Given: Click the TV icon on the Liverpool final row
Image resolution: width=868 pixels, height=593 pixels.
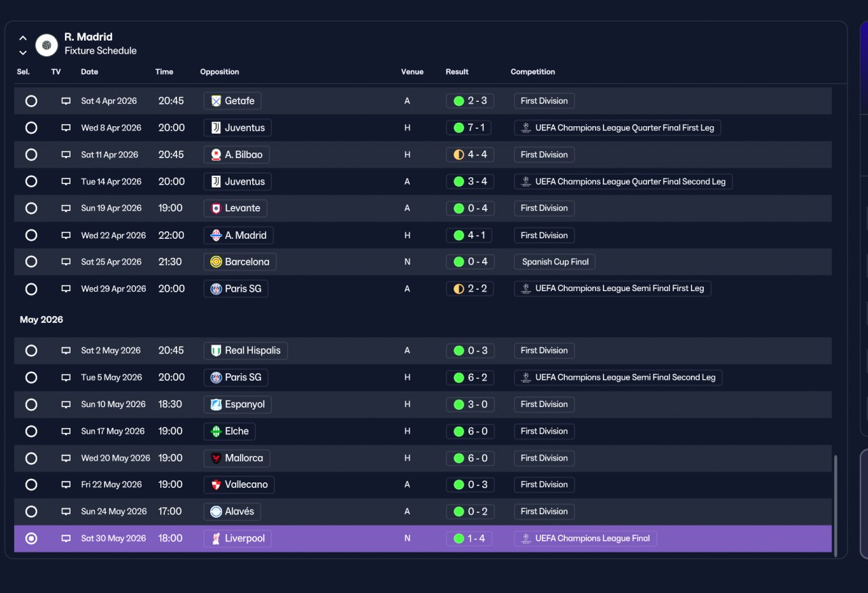Looking at the screenshot, I should (66, 539).
